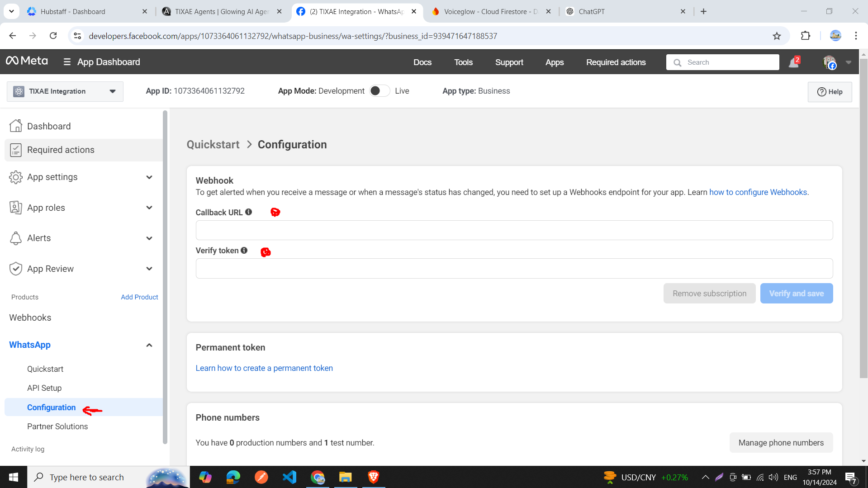Open the account dropdown arrow in header

(849, 62)
